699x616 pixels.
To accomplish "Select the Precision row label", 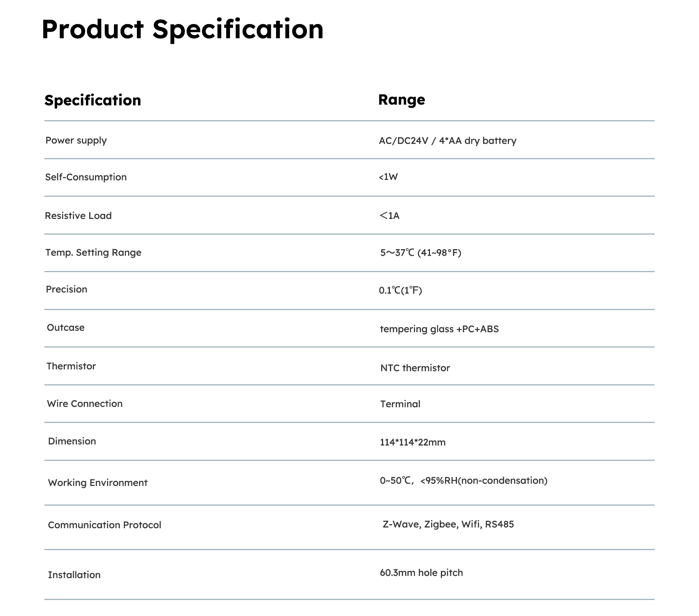I will [x=67, y=289].
